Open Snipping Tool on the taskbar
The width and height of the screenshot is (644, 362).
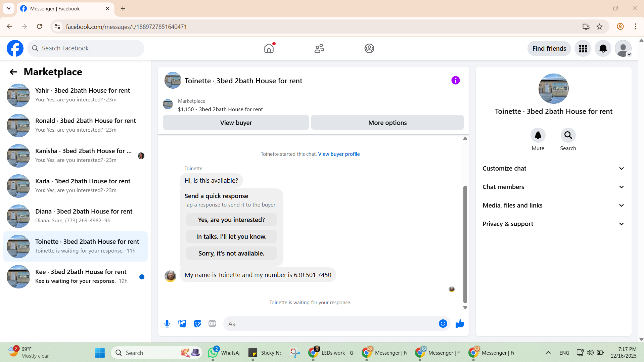click(x=295, y=353)
